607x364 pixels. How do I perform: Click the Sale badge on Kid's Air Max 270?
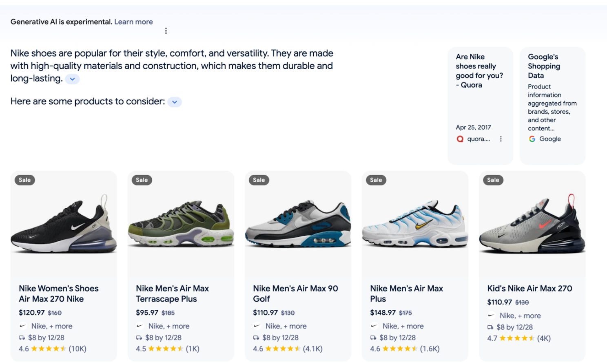point(493,180)
